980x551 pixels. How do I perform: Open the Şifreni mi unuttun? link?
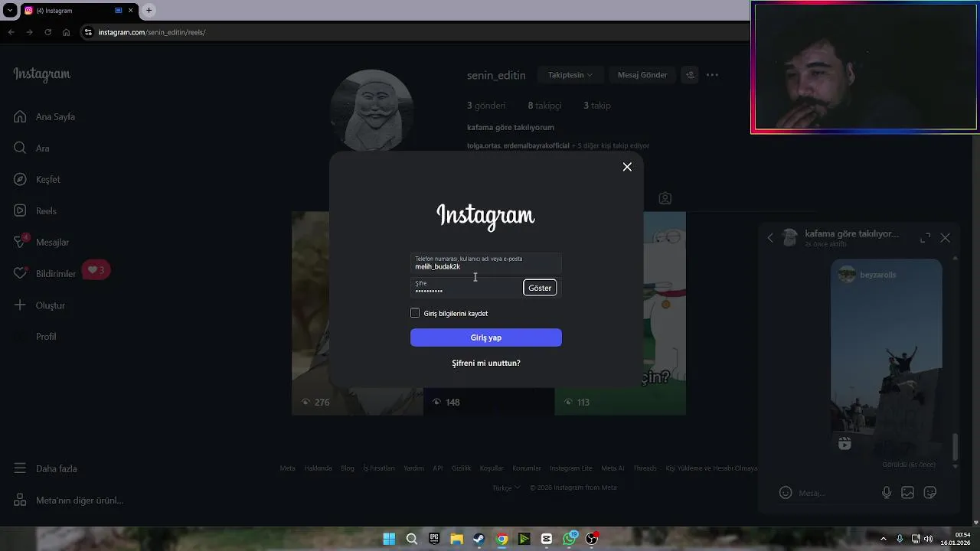[486, 363]
